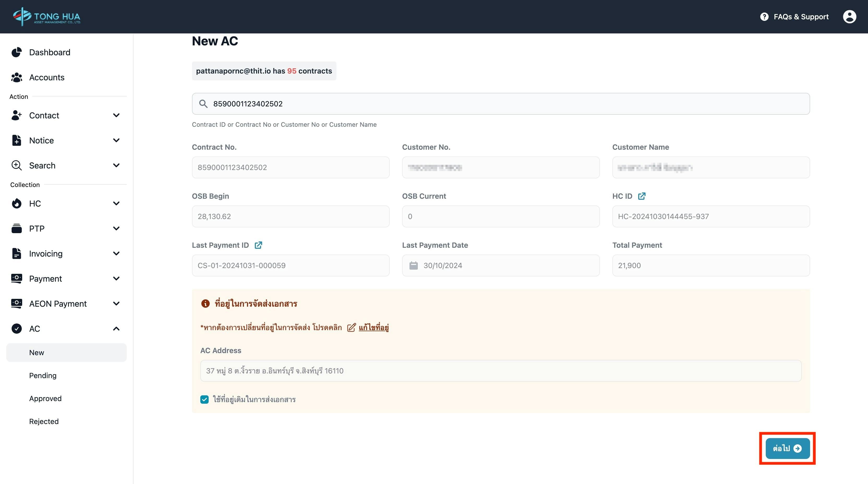
Task: Go to Approved AC list
Action: click(x=45, y=398)
